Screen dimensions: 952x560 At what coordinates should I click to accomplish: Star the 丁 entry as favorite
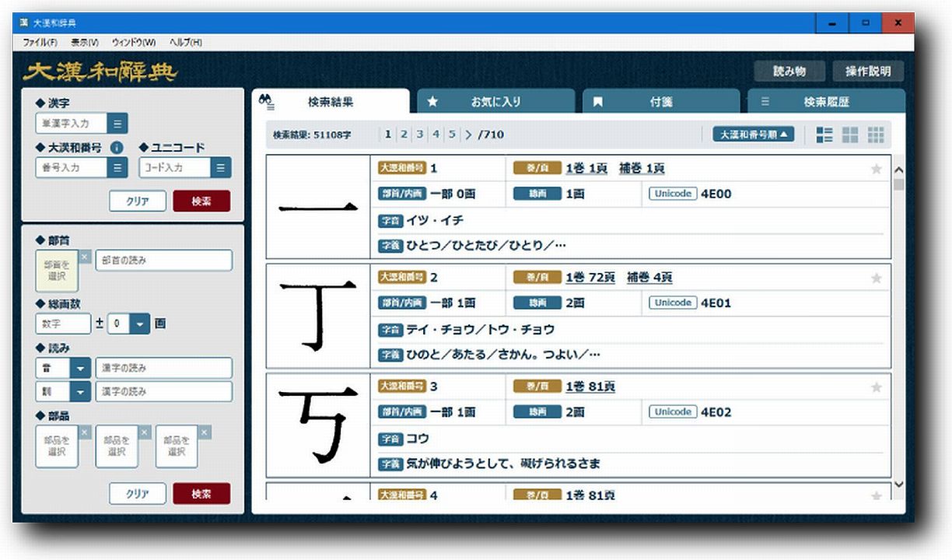tap(877, 278)
